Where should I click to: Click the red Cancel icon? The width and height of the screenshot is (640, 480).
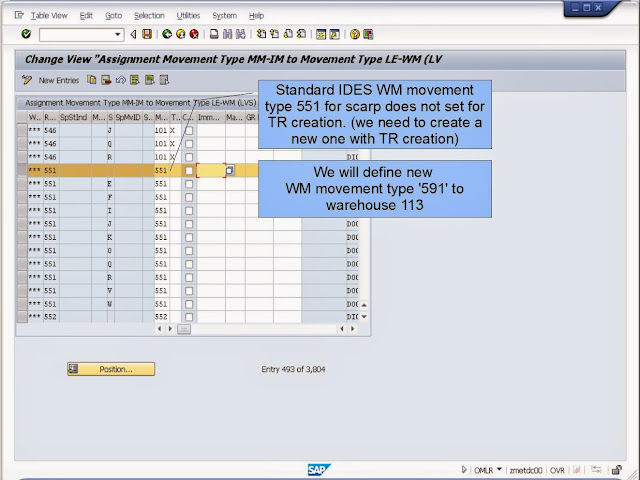pos(194,34)
